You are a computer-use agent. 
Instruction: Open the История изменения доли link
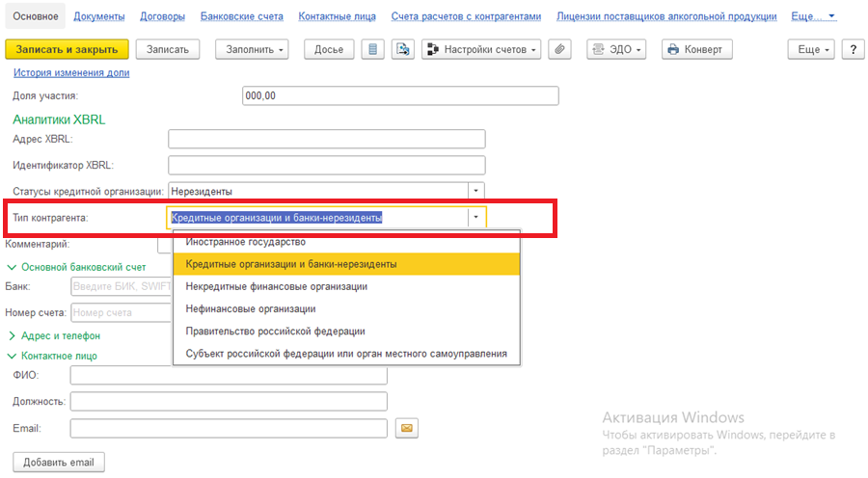pos(71,73)
